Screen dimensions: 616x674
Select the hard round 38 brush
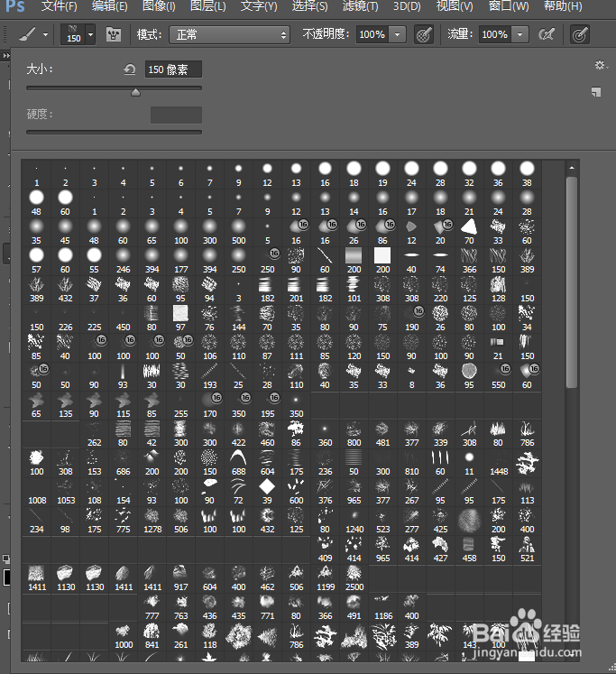[527, 174]
